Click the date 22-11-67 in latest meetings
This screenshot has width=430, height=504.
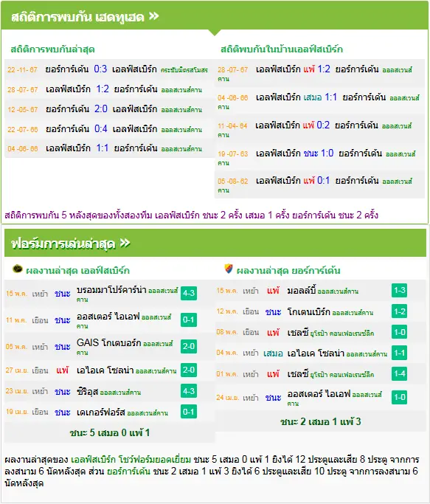(x=23, y=70)
